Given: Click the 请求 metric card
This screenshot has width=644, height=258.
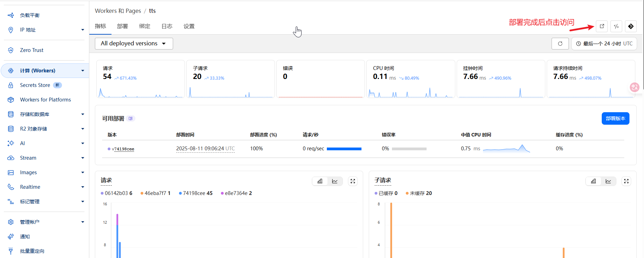Looking at the screenshot, I should (141, 79).
